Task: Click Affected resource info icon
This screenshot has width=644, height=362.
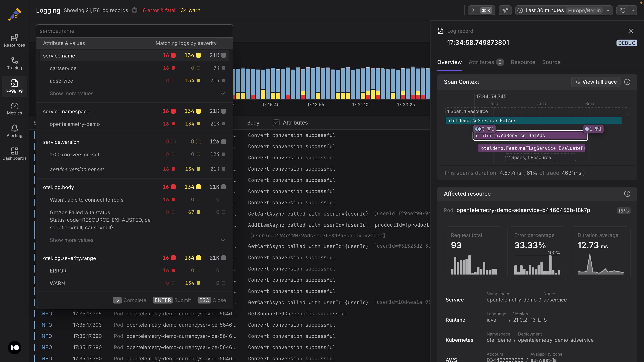Action: click(x=627, y=194)
